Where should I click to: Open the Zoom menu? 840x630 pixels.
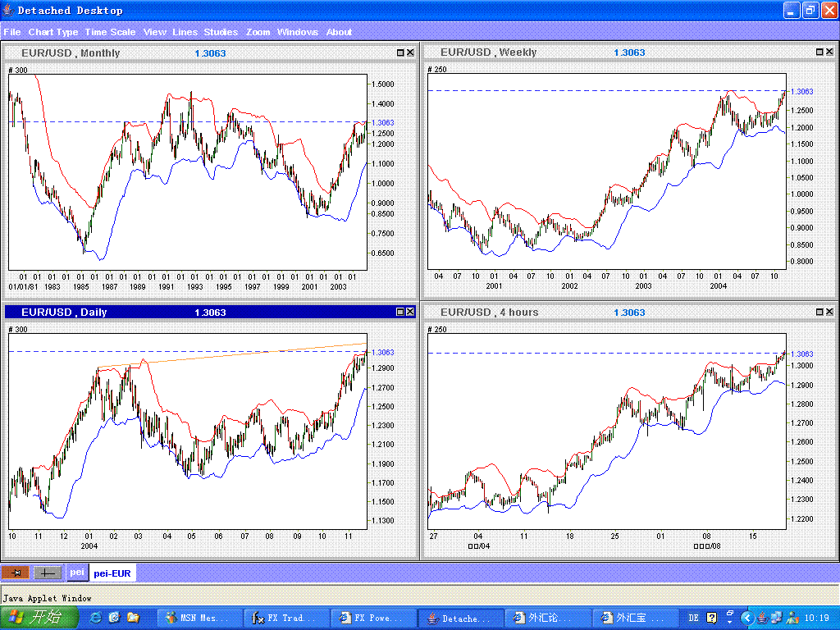[x=258, y=32]
